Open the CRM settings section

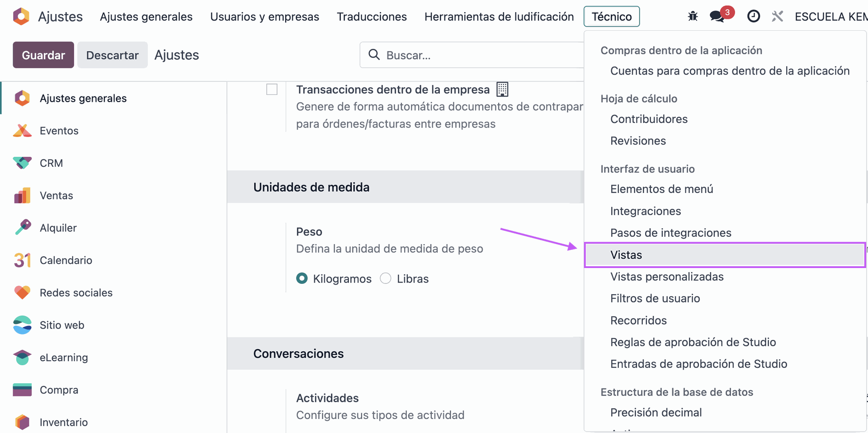coord(51,163)
